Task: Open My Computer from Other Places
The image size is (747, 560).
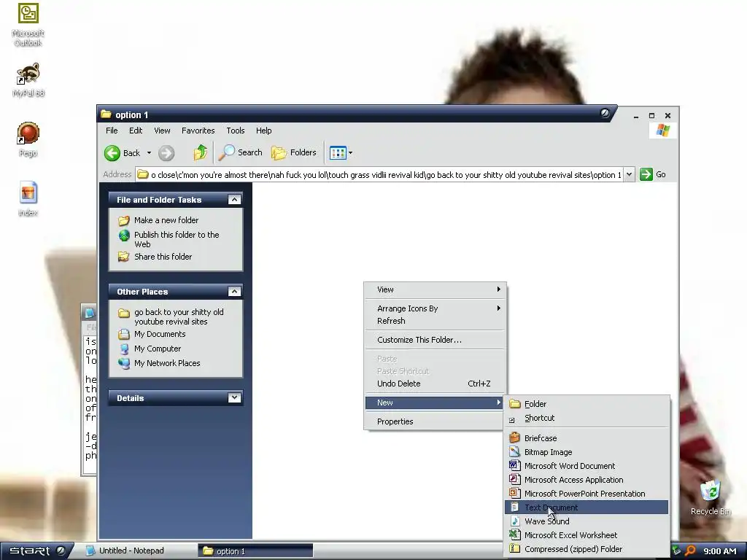Action: click(x=158, y=349)
